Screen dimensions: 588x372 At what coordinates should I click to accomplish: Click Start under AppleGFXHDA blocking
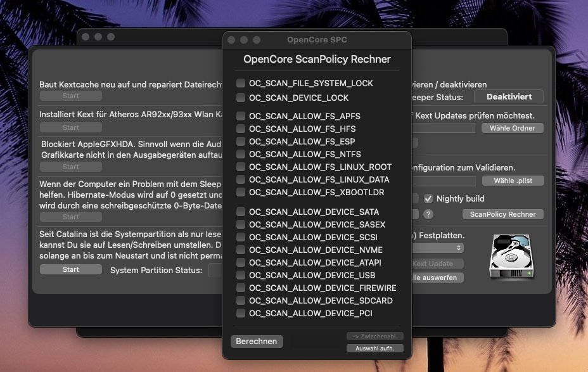click(x=70, y=167)
